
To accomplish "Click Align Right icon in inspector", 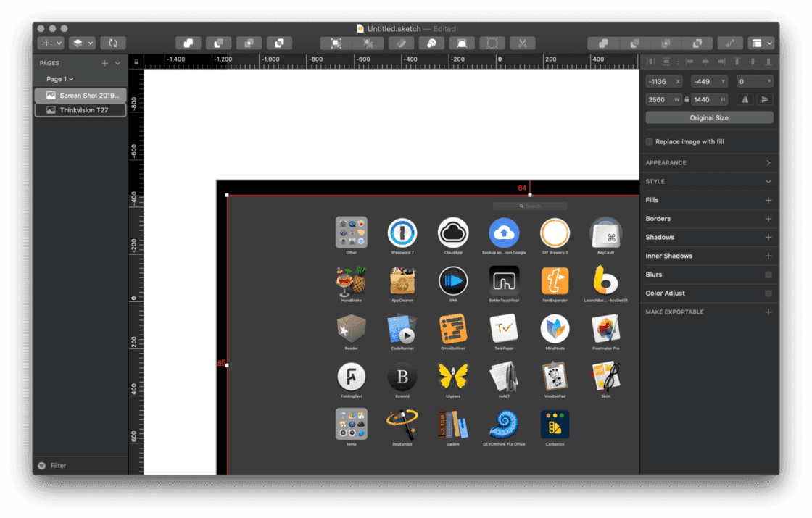I will 721,62.
